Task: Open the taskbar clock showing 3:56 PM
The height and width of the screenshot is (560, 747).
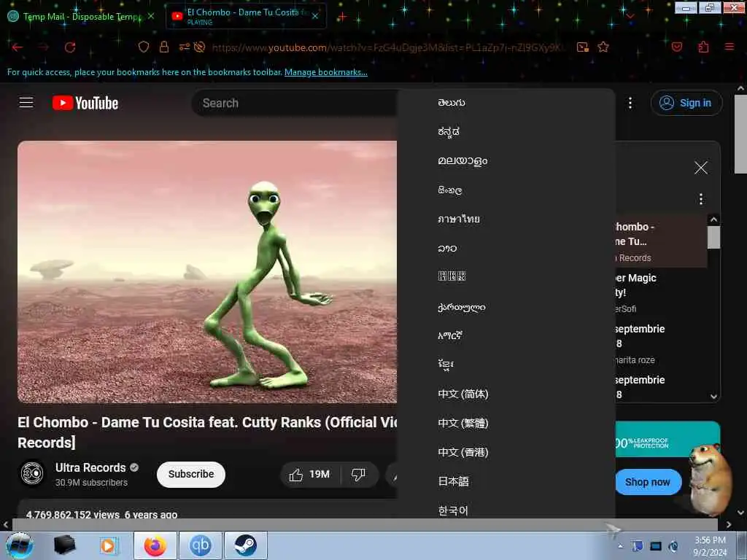Action: tap(710, 545)
